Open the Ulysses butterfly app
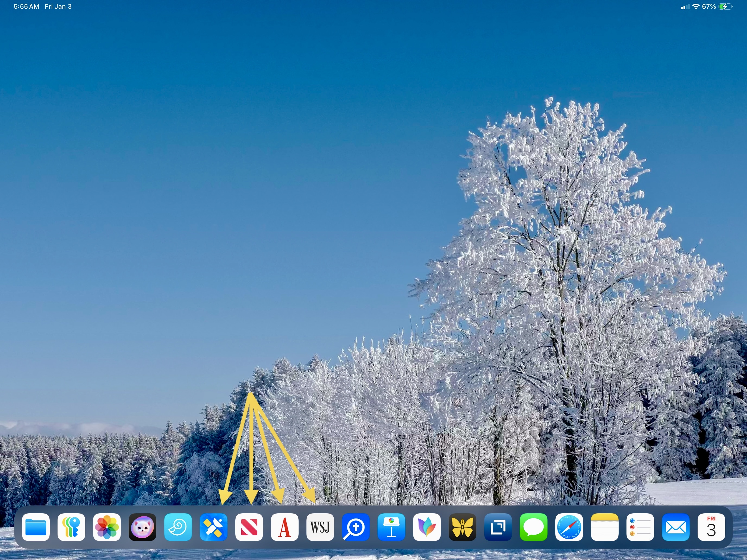The image size is (747, 560). click(x=462, y=527)
